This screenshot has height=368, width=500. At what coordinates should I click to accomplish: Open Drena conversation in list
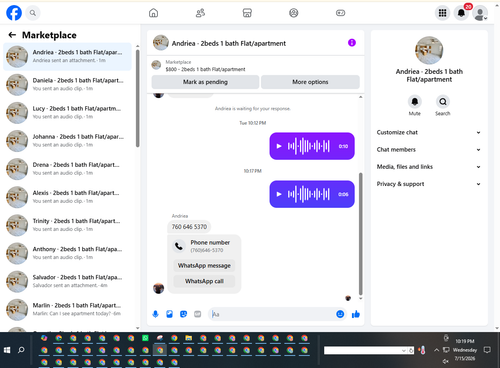coord(68,169)
